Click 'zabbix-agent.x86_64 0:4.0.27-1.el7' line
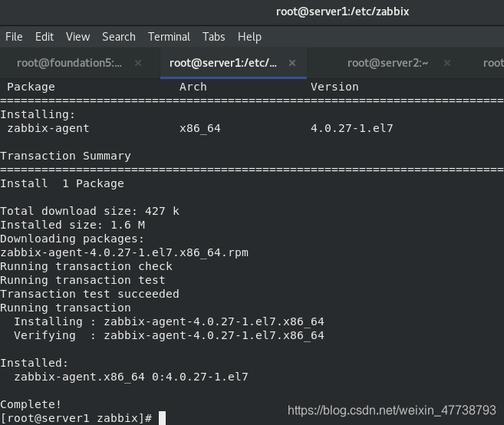The image size is (504, 425). pyautogui.click(x=131, y=377)
